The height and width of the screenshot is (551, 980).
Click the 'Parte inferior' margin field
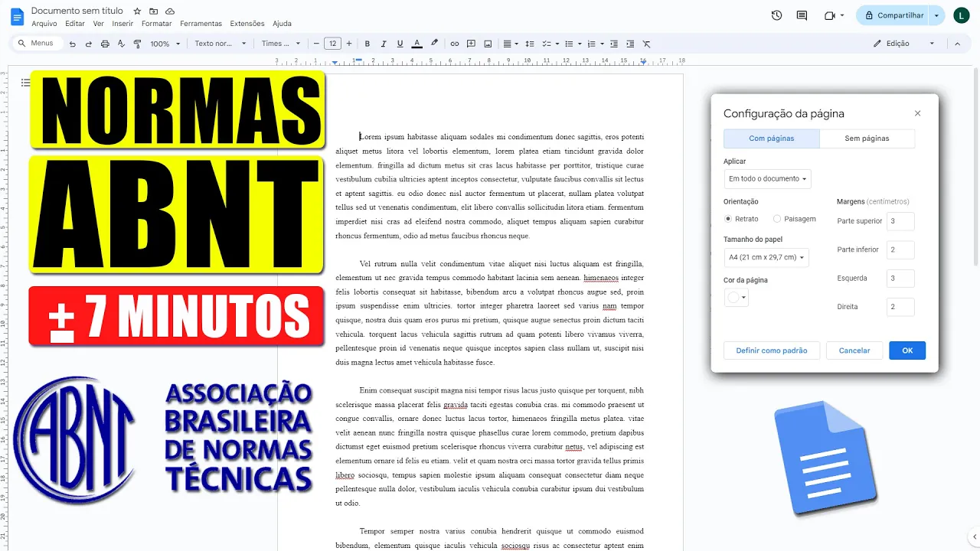click(900, 249)
